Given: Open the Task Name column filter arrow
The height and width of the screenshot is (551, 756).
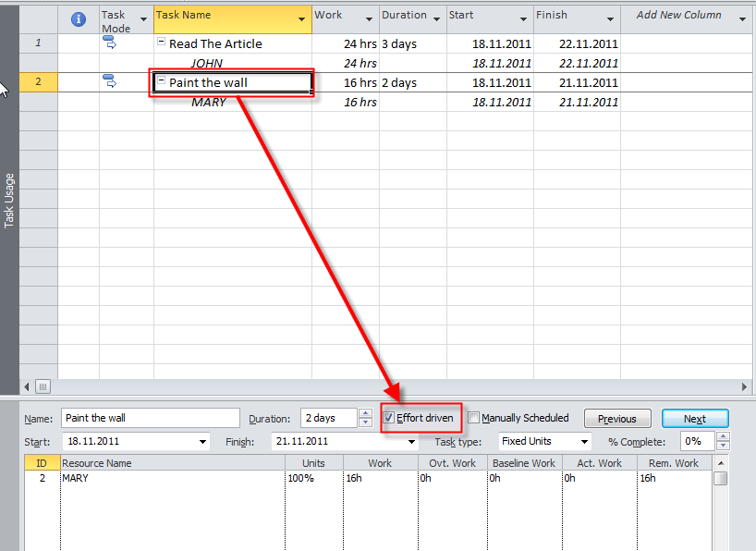Looking at the screenshot, I should click(x=302, y=19).
